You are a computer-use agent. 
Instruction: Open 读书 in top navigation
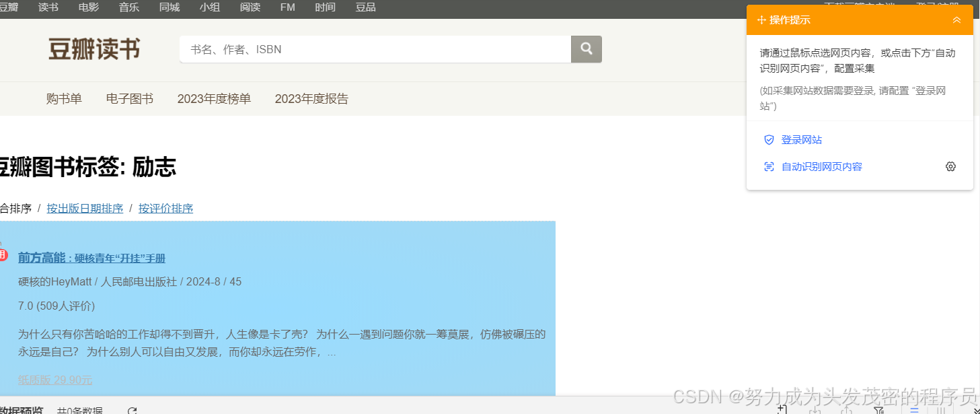[x=48, y=7]
